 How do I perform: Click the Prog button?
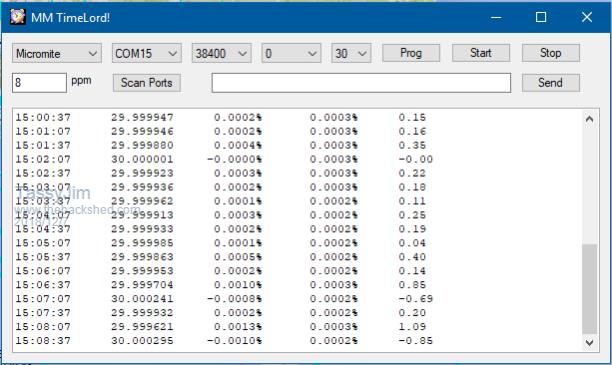click(x=411, y=53)
